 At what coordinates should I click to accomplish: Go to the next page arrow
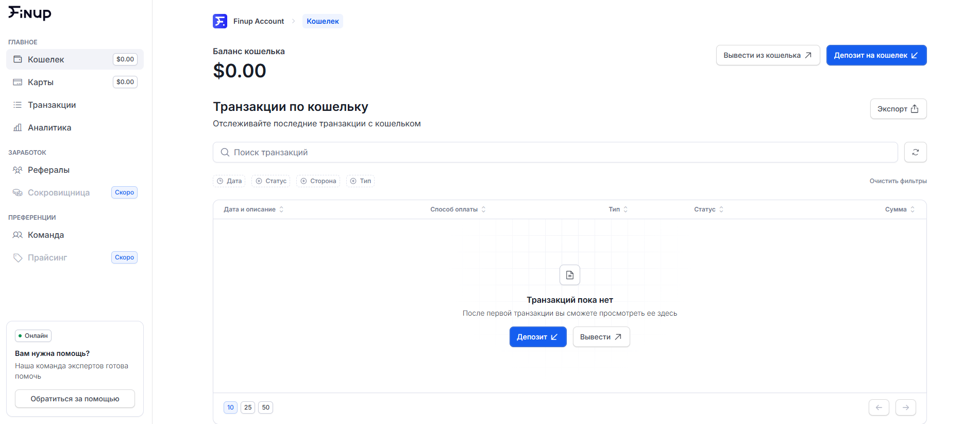point(905,407)
